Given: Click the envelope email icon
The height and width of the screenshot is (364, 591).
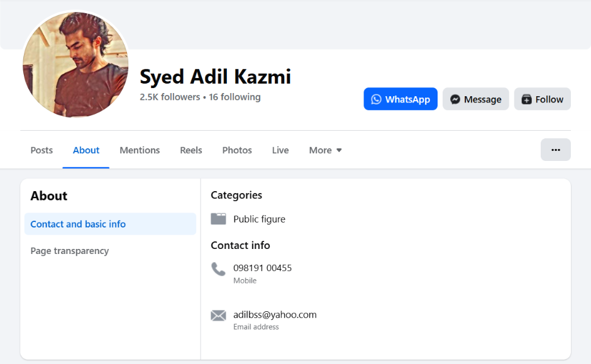Looking at the screenshot, I should 218,316.
